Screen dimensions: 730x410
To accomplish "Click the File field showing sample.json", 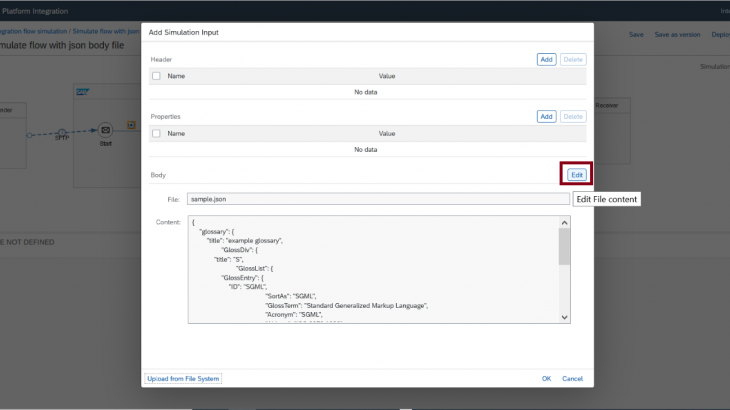I will point(378,199).
